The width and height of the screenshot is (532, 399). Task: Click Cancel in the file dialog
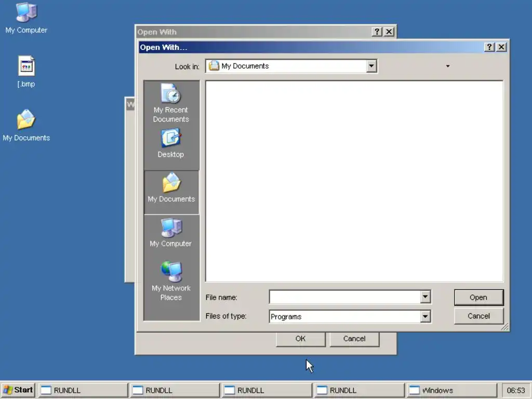pyautogui.click(x=478, y=316)
